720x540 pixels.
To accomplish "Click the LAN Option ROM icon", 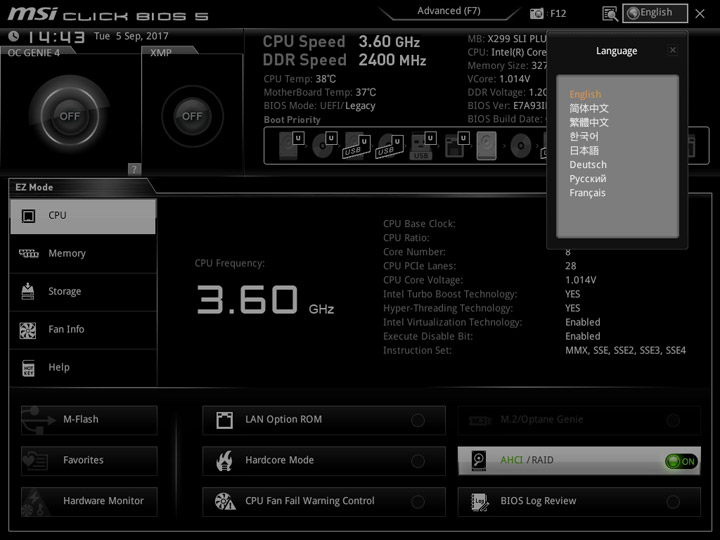I will click(225, 420).
